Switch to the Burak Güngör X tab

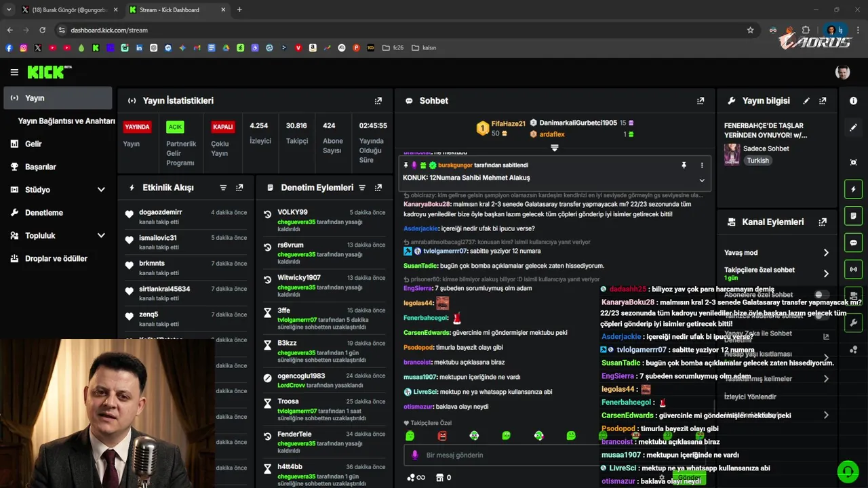click(x=69, y=10)
